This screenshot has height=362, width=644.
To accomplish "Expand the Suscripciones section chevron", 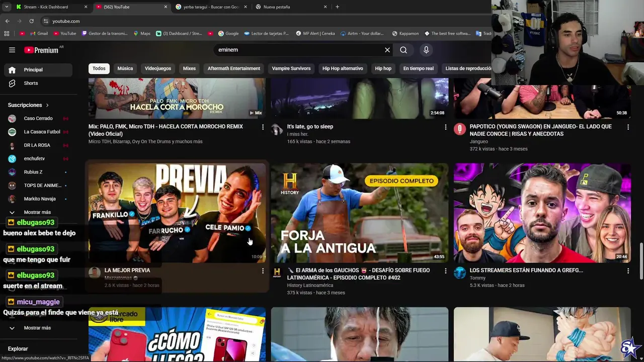I will point(47,105).
